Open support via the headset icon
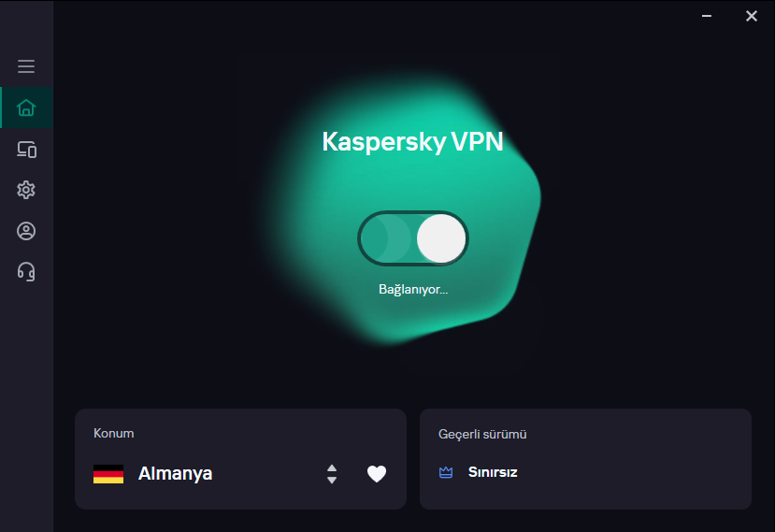Viewport: 775px width, 532px height. pyautogui.click(x=26, y=272)
